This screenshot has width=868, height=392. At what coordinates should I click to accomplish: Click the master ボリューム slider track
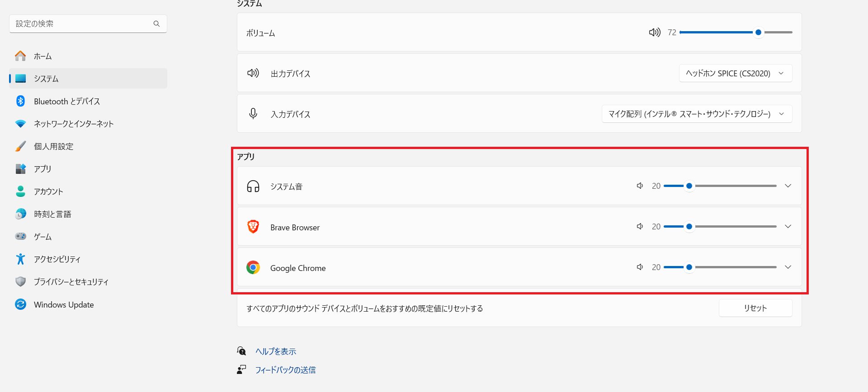(736, 33)
